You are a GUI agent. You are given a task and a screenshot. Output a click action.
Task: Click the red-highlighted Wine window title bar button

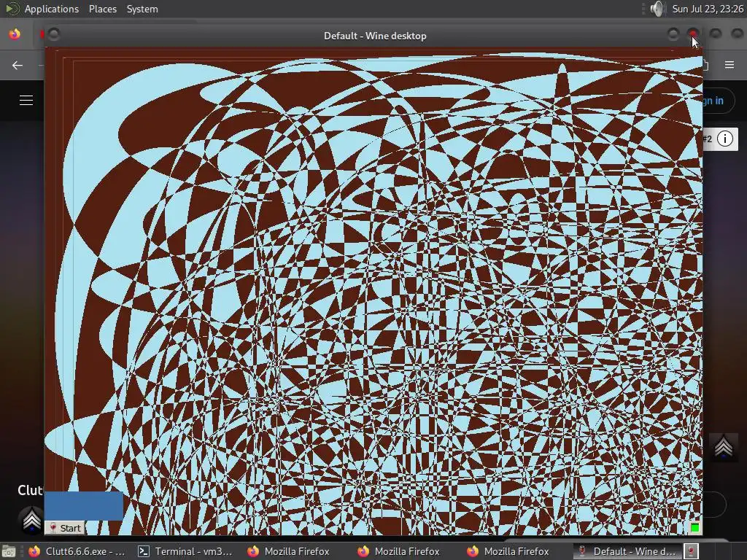[x=693, y=34]
